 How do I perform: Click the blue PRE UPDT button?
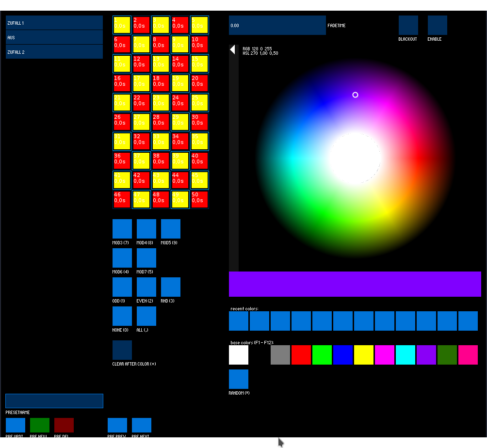(15, 425)
